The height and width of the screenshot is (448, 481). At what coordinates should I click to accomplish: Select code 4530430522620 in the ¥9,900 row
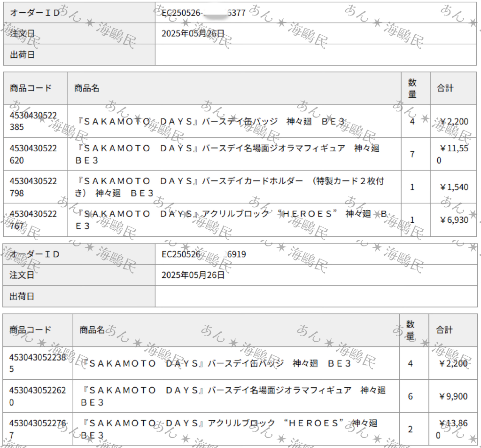[38, 396]
